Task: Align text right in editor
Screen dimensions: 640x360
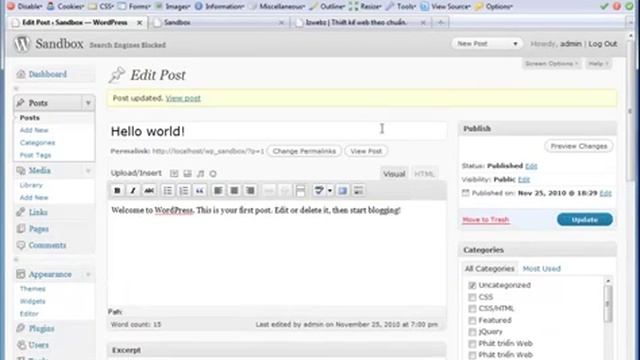Action: tap(250, 191)
